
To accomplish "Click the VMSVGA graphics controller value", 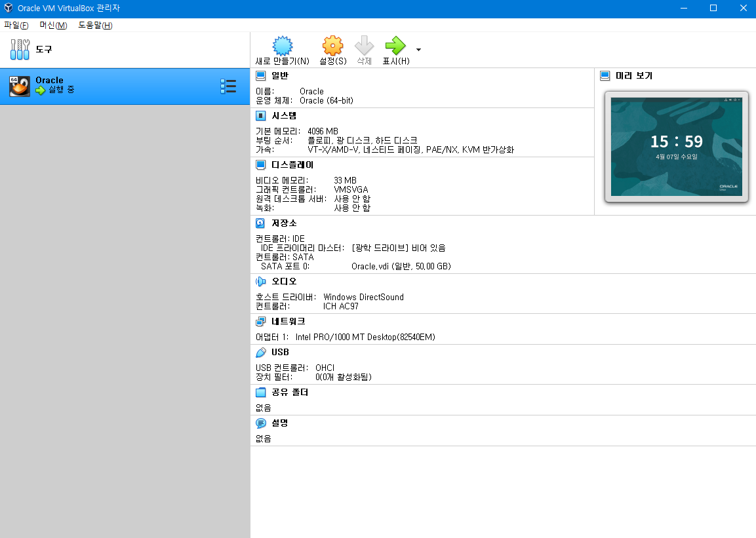I will point(351,189).
